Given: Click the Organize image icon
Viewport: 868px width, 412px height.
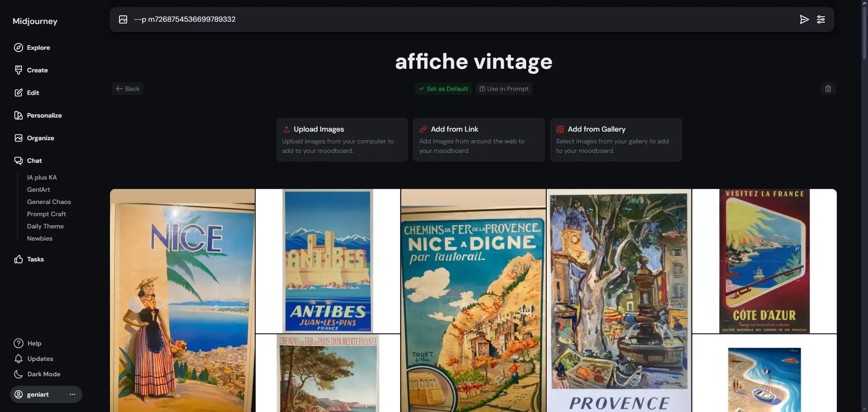Looking at the screenshot, I should point(19,138).
